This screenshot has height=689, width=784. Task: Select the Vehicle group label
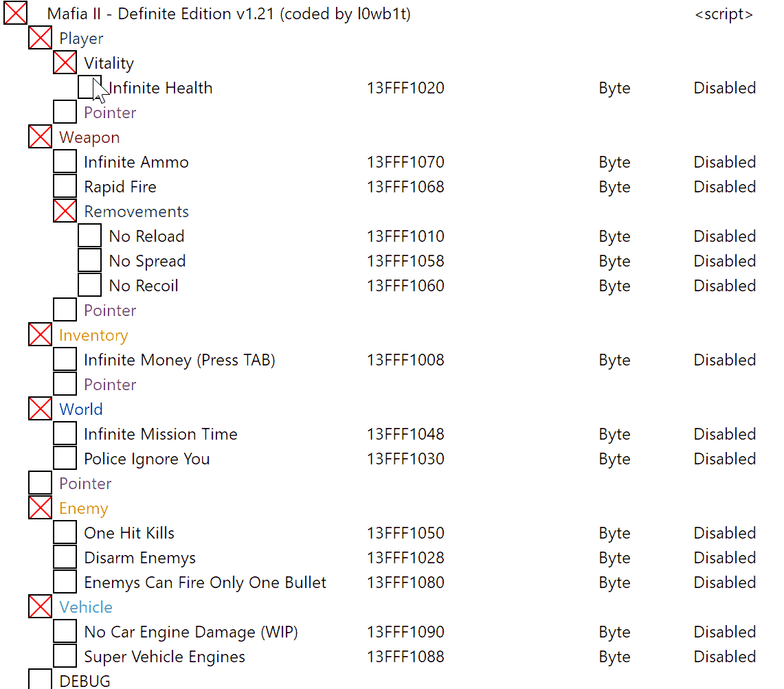(x=86, y=607)
